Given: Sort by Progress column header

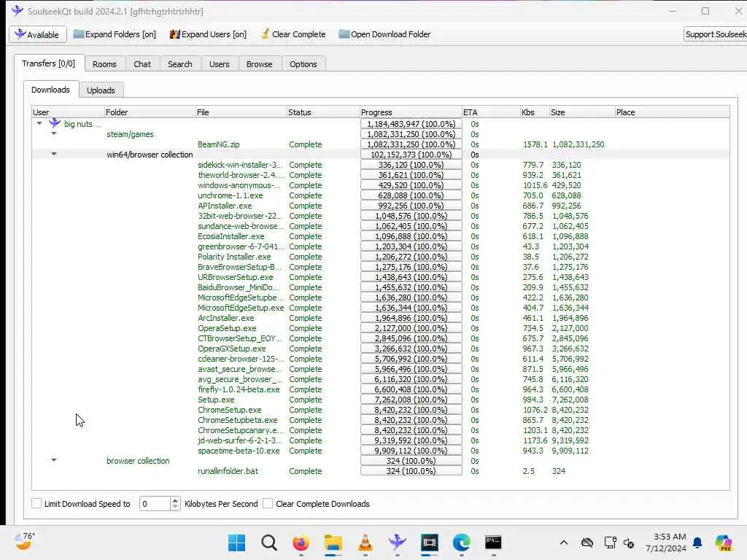Looking at the screenshot, I should (411, 112).
